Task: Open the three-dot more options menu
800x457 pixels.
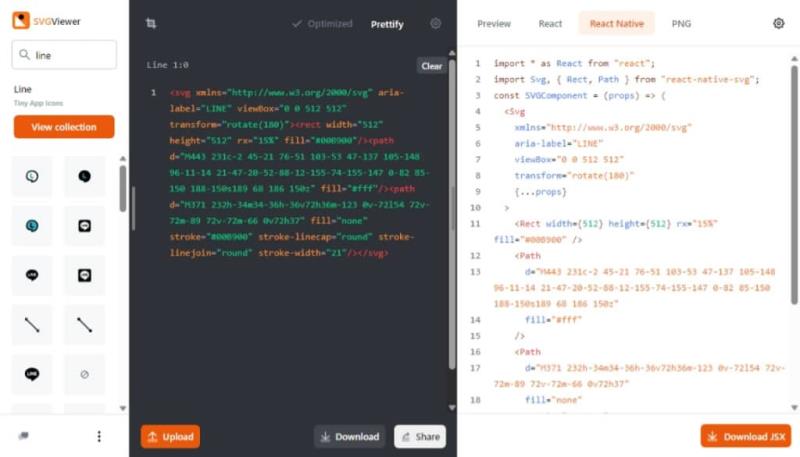Action: pos(99,436)
